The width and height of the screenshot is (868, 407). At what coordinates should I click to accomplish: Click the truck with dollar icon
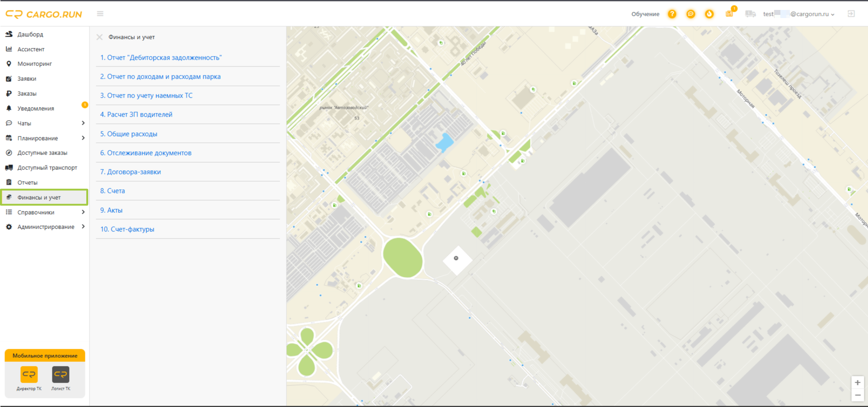click(x=751, y=14)
